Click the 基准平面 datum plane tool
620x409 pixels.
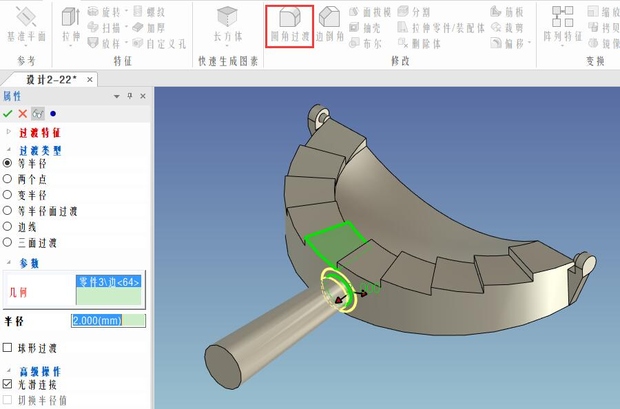tap(26, 25)
